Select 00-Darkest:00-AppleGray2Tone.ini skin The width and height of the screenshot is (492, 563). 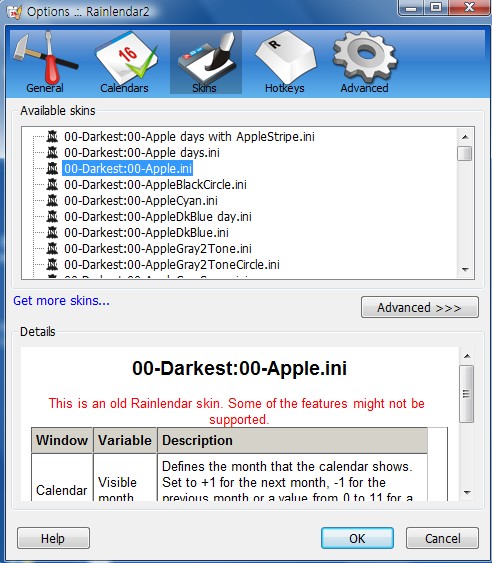[x=158, y=248]
